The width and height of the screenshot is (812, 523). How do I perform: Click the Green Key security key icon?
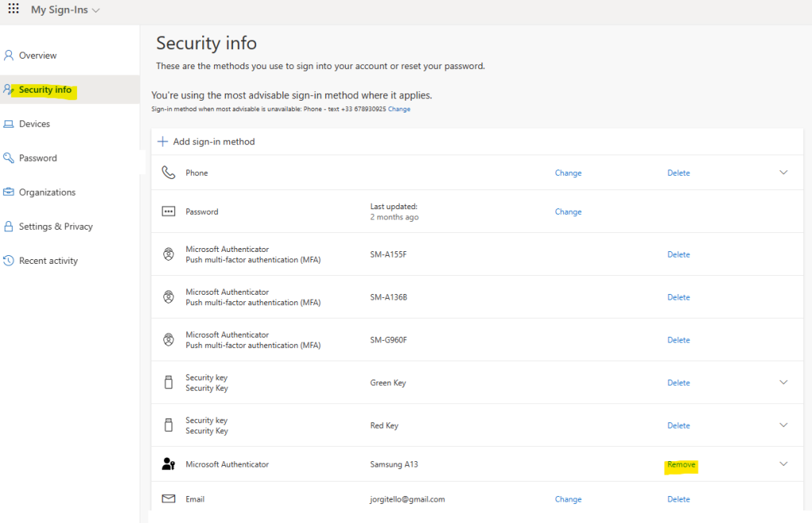coord(168,382)
